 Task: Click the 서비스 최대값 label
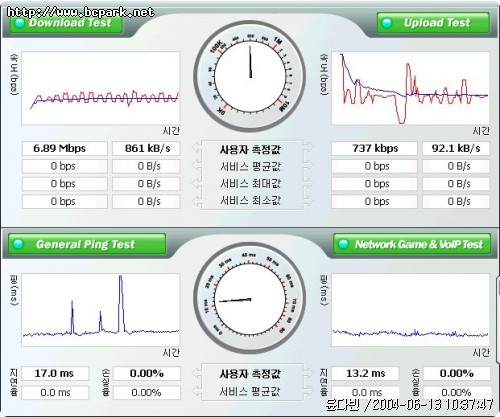pos(250,184)
